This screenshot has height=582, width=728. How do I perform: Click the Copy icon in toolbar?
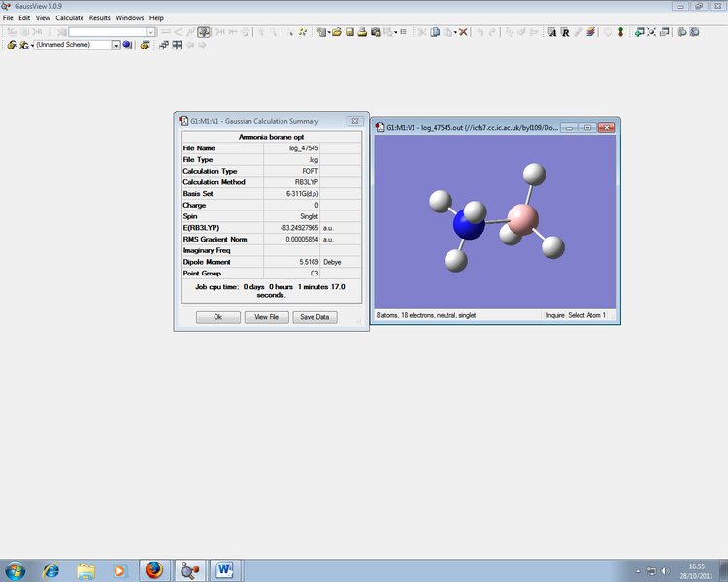(435, 32)
